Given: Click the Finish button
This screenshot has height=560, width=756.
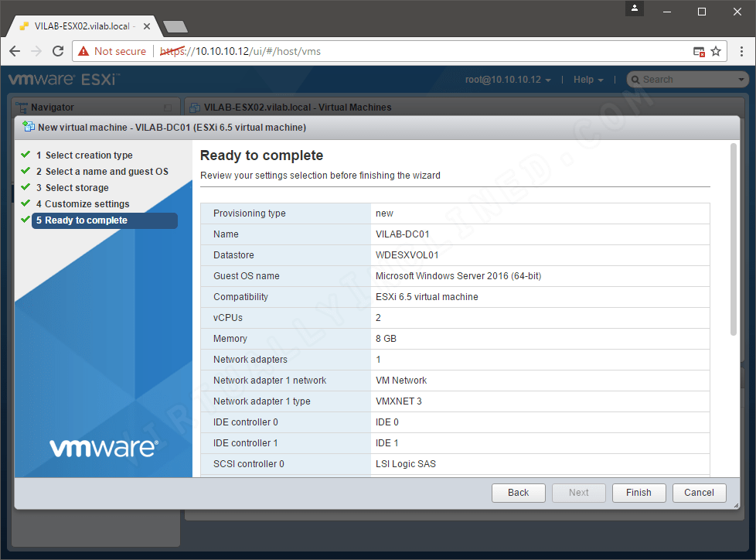Looking at the screenshot, I should click(639, 492).
